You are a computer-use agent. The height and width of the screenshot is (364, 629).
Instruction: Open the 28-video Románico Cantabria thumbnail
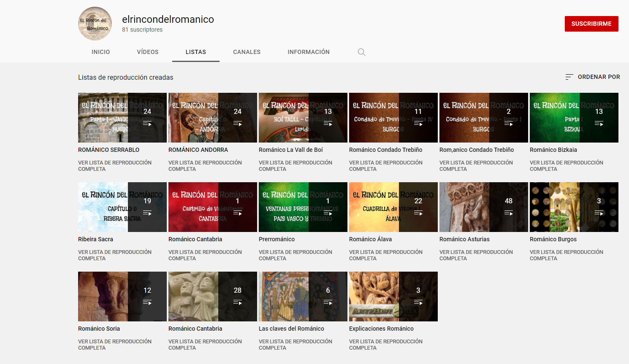tap(213, 297)
